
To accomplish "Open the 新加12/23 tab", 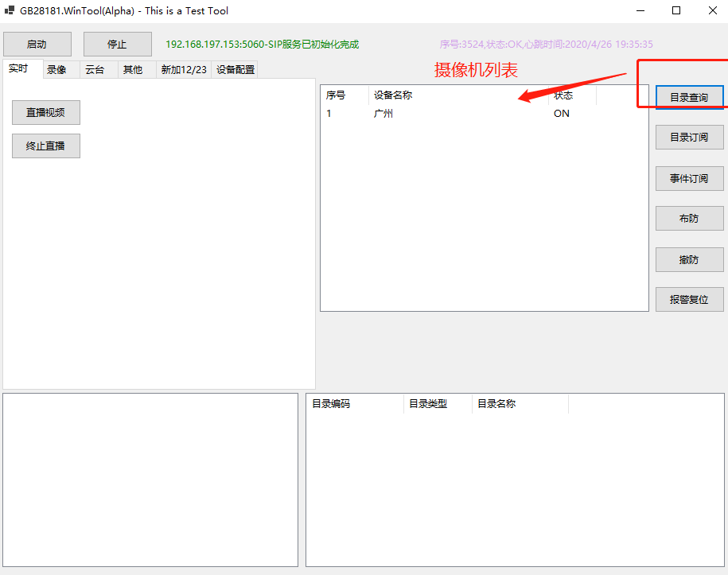I will (184, 70).
